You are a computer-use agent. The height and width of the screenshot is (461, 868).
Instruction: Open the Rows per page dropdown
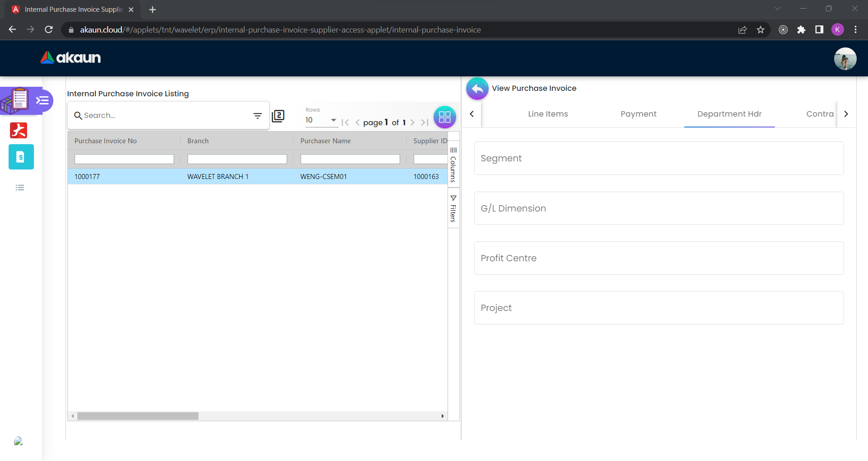coord(321,120)
